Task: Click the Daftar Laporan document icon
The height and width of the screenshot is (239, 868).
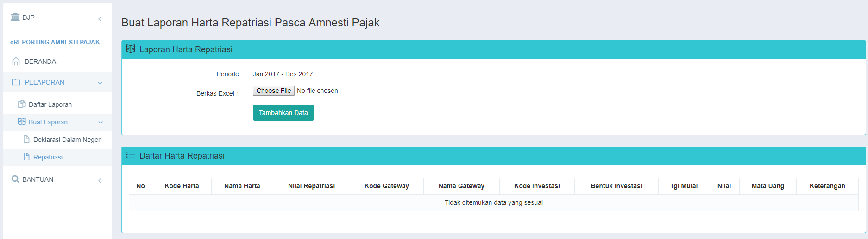Action: click(21, 104)
